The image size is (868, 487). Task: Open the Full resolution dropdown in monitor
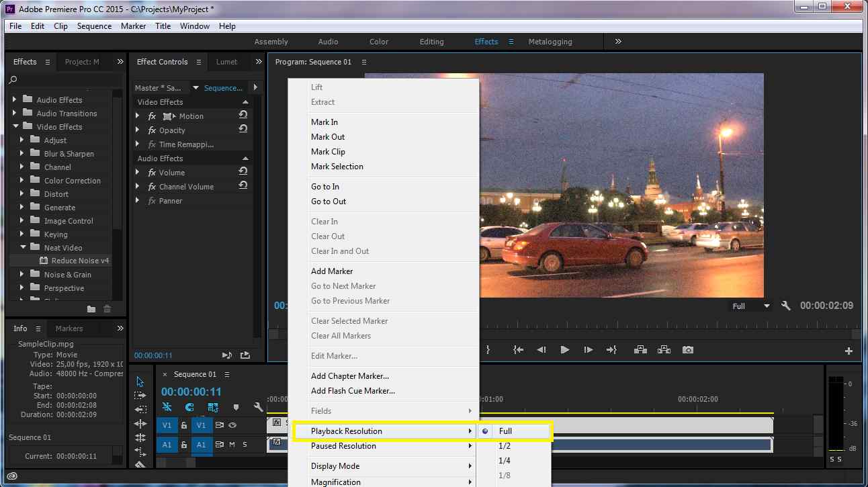click(x=751, y=306)
